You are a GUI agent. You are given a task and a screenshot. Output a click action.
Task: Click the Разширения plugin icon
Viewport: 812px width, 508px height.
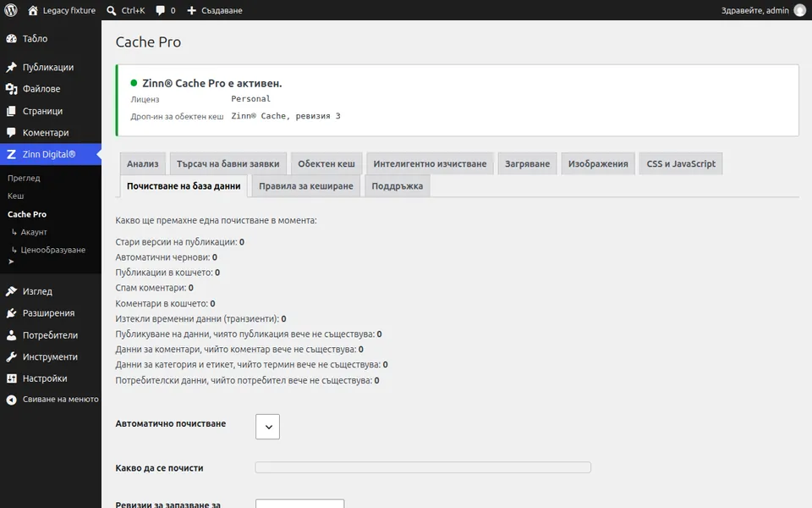tap(11, 313)
